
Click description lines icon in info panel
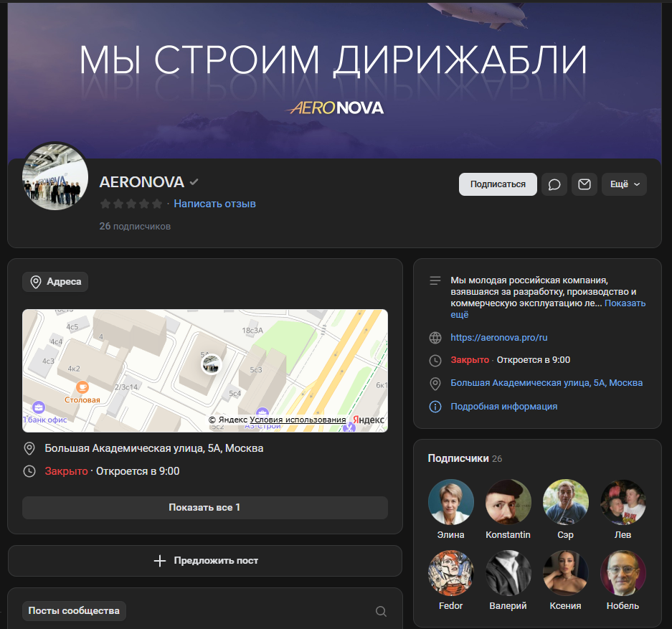(435, 280)
